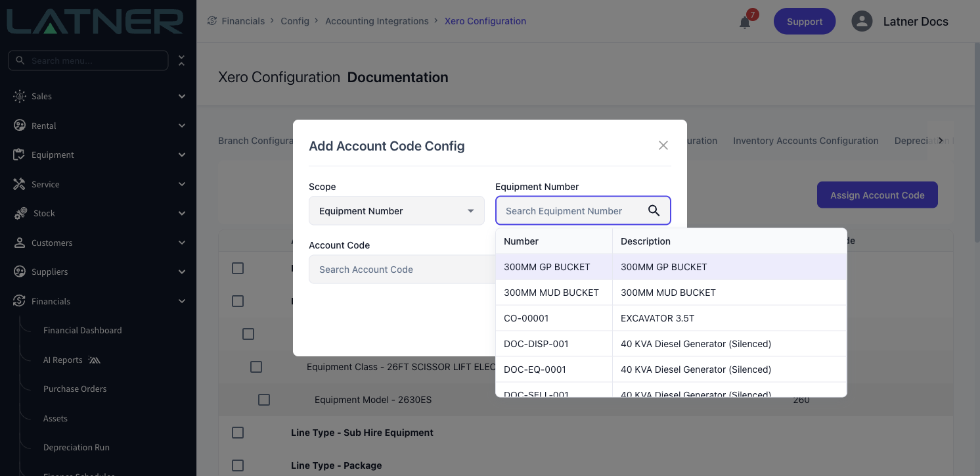The height and width of the screenshot is (476, 980).
Task: Click the user avatar icon
Action: click(861, 21)
